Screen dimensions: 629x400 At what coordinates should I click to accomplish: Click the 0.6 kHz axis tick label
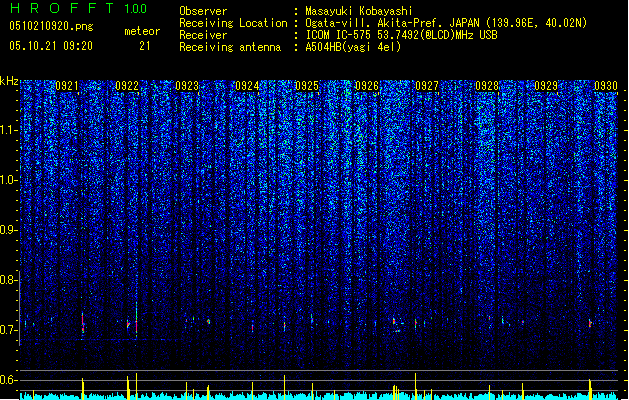click(x=8, y=380)
